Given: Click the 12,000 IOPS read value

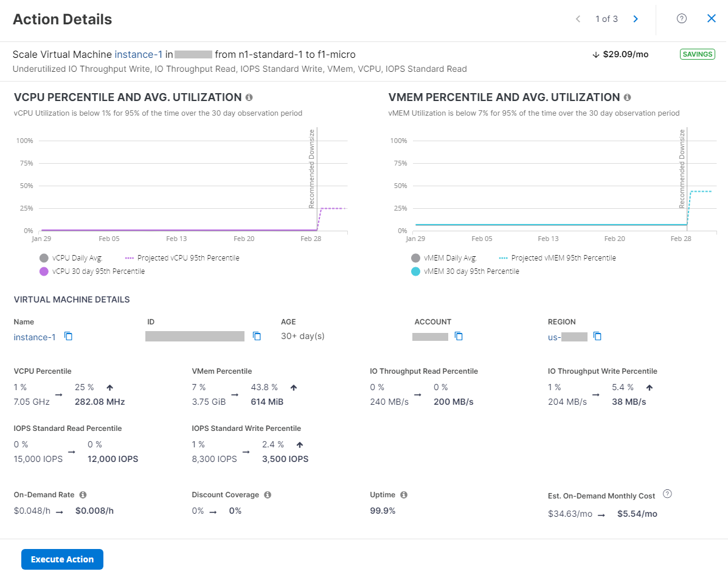Looking at the screenshot, I should coord(113,459).
